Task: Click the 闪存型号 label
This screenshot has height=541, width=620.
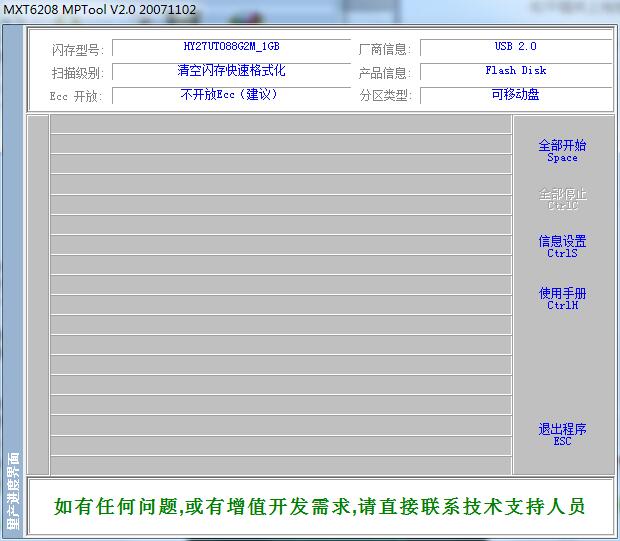Action: (78, 50)
